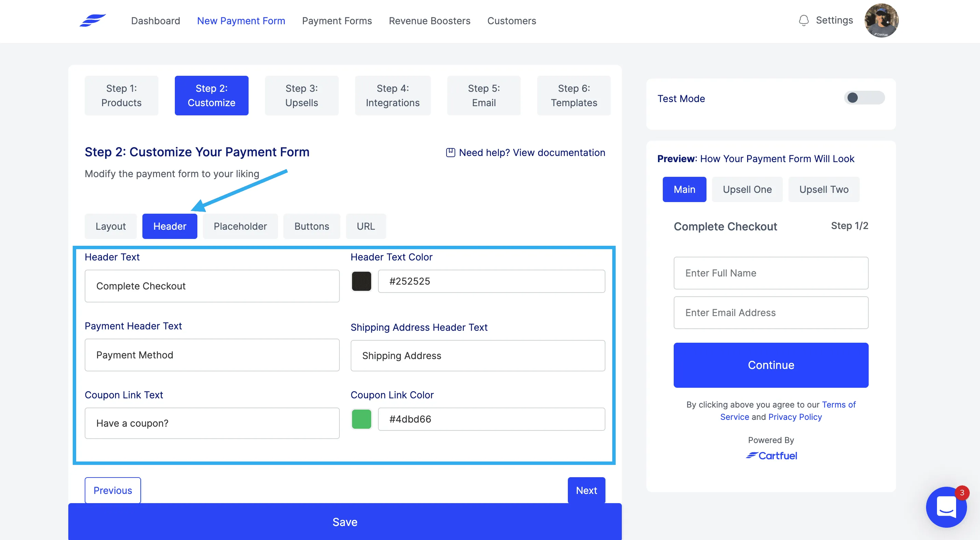The width and height of the screenshot is (980, 540).
Task: Save the payment form
Action: pyautogui.click(x=345, y=522)
